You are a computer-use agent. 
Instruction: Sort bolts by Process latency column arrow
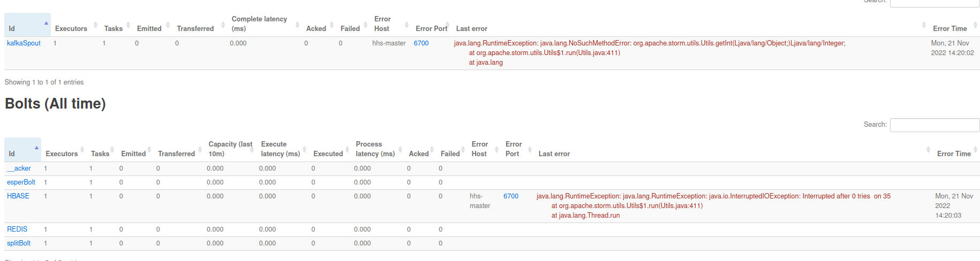pos(399,150)
